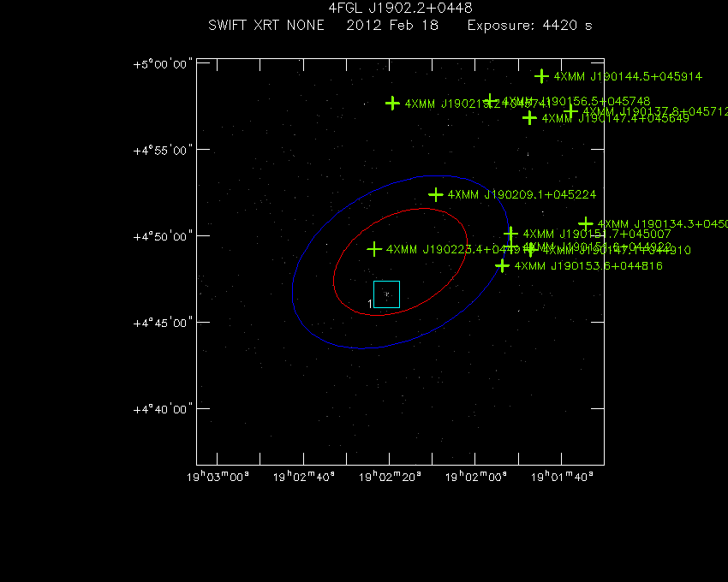Click the title 4FGL J1902.2+0448
Image resolution: width=728 pixels, height=582 pixels.
tap(400, 8)
